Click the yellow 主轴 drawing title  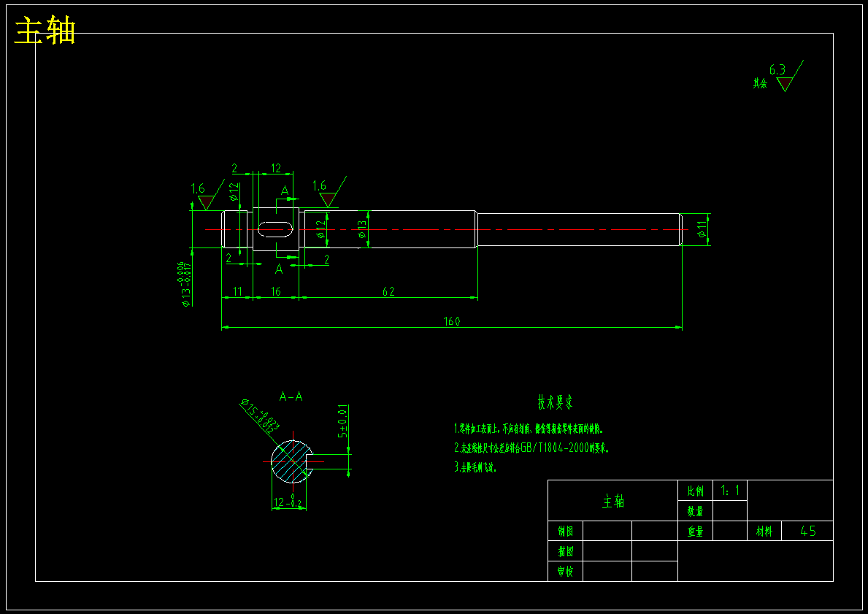(45, 31)
